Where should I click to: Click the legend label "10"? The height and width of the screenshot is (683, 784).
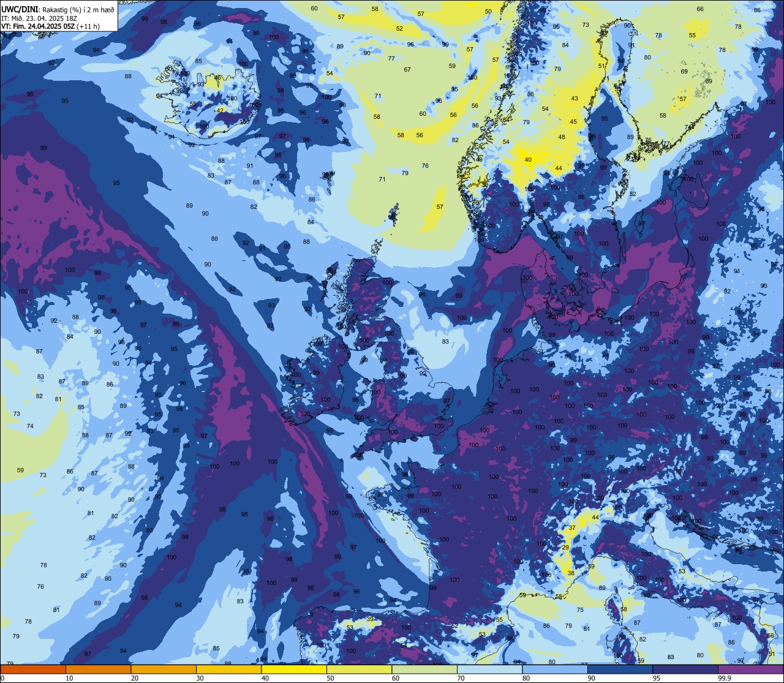(x=69, y=678)
